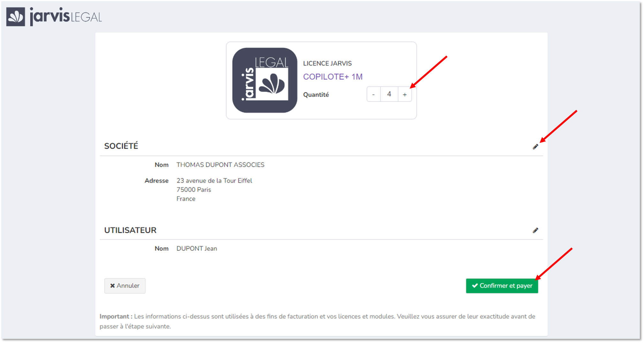
Task: Click the LICENCE JARVIS label
Action: (x=327, y=63)
